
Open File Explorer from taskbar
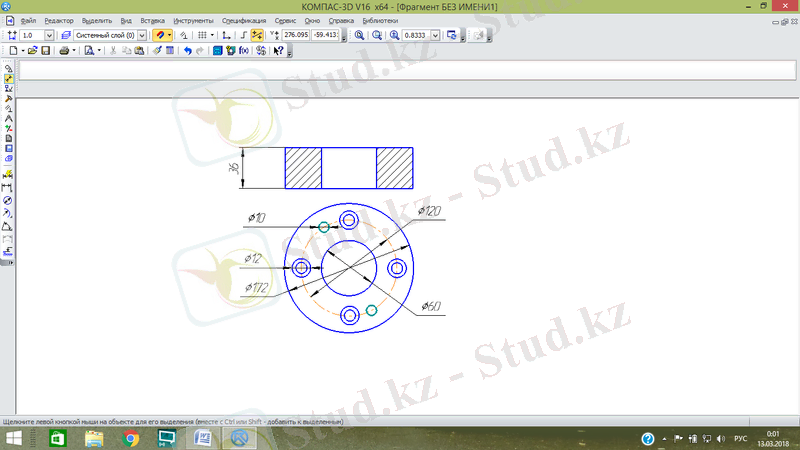click(x=94, y=438)
